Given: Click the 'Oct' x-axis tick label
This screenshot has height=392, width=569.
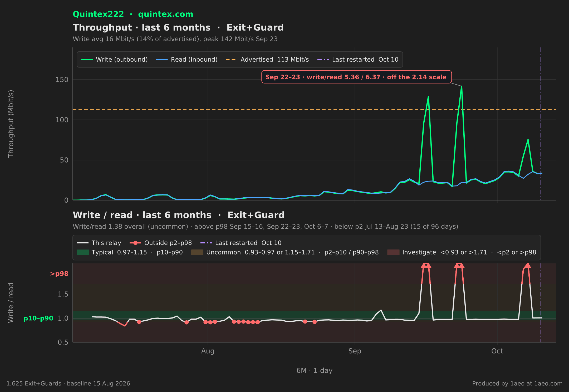Looking at the screenshot, I should click(497, 351).
